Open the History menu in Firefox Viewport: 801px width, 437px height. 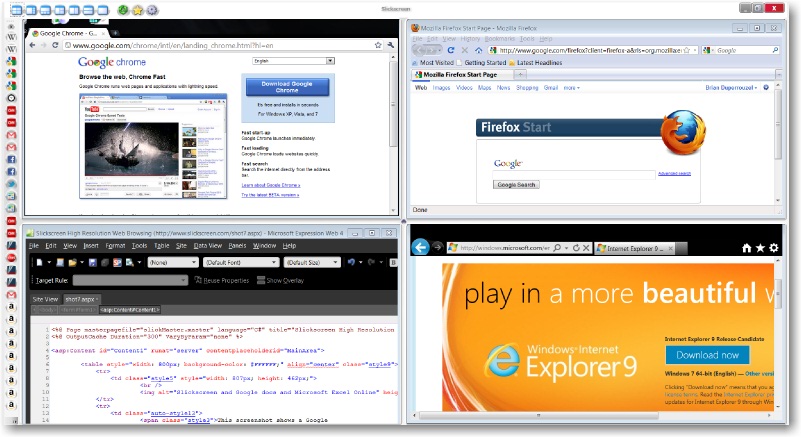pos(470,39)
